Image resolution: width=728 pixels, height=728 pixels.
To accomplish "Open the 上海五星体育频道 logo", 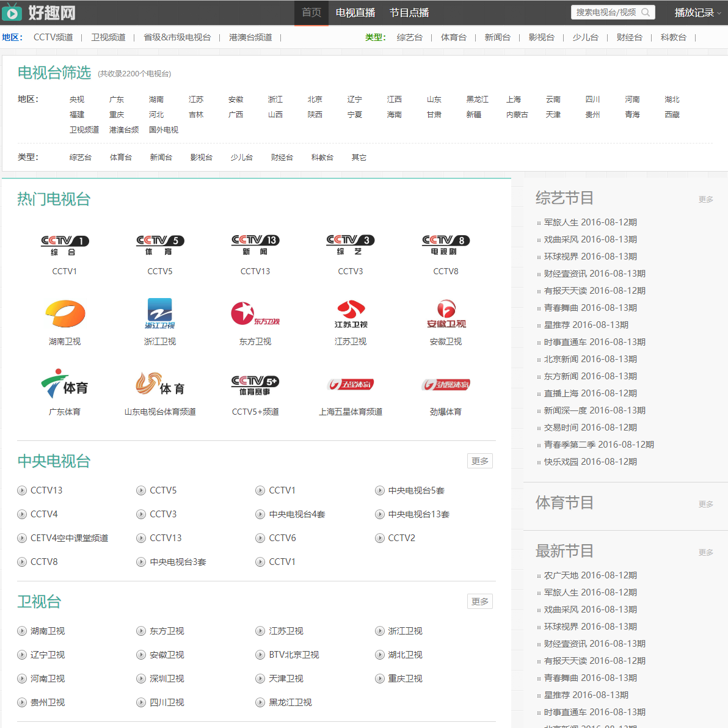I will tap(351, 384).
